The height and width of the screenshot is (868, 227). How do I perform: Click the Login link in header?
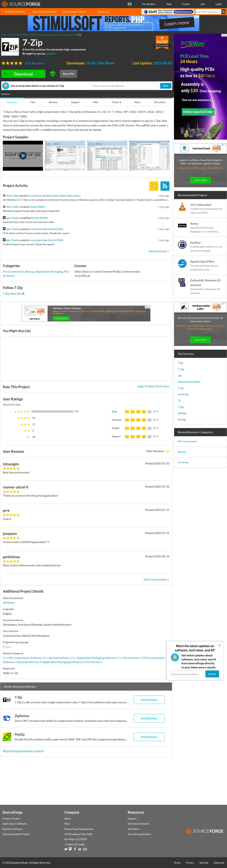click(219, 4)
